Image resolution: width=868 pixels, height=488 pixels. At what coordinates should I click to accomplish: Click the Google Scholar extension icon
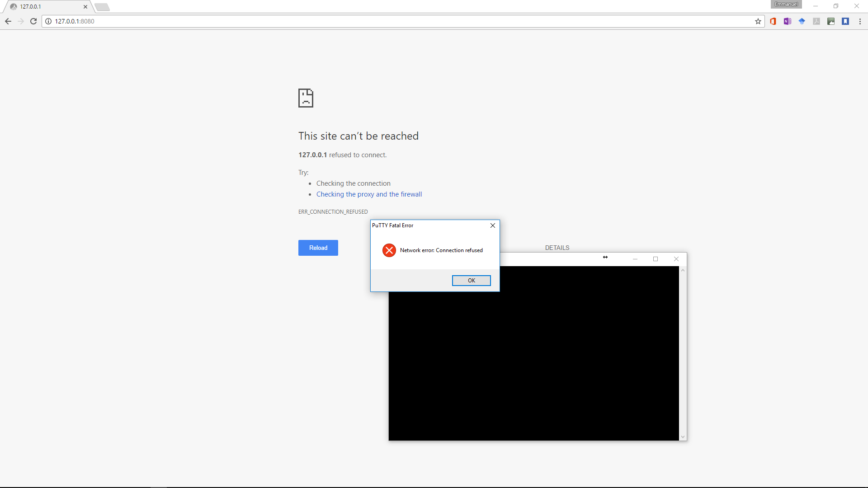point(802,21)
